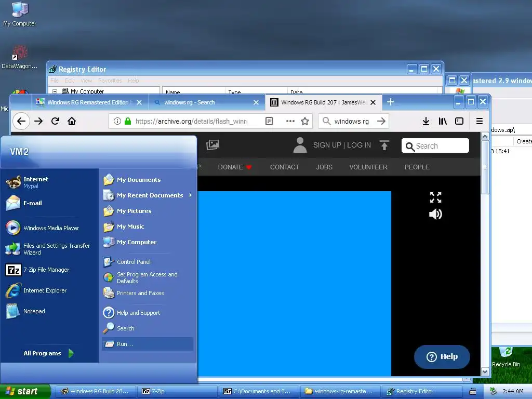
Task: Open the CONTACT link
Action: 284,167
